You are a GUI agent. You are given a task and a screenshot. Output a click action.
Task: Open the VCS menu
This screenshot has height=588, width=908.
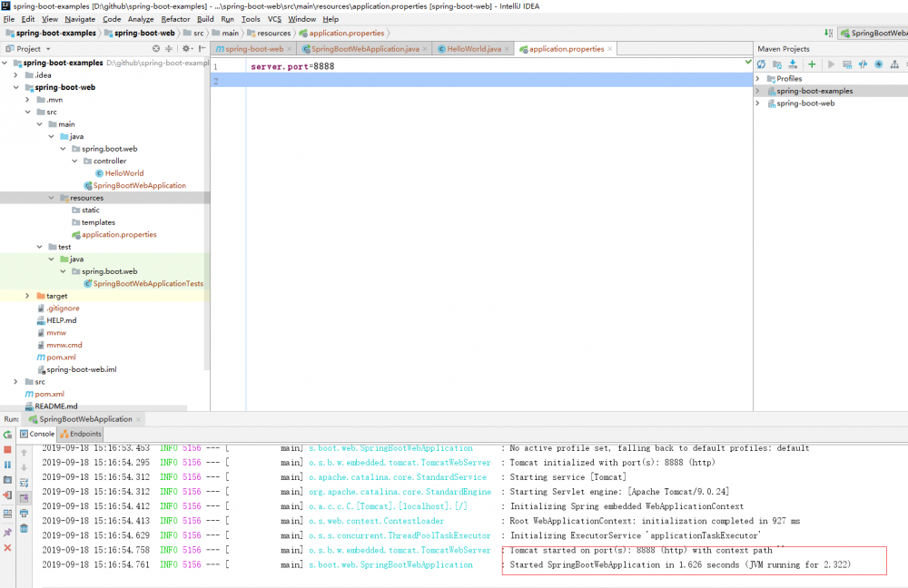(x=275, y=18)
